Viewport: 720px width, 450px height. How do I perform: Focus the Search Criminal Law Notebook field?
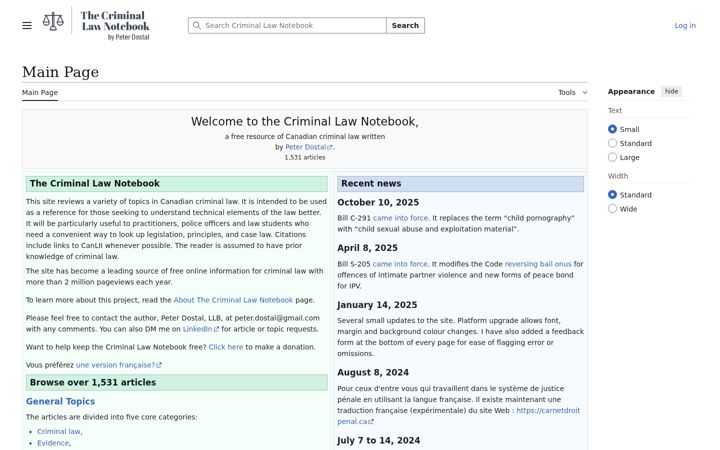287,25
